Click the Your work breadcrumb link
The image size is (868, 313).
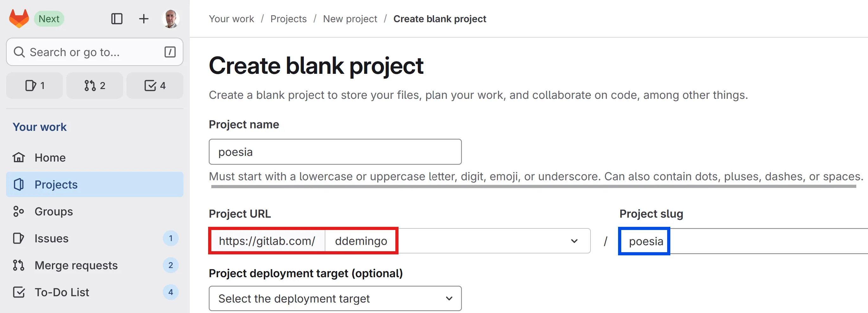231,19
